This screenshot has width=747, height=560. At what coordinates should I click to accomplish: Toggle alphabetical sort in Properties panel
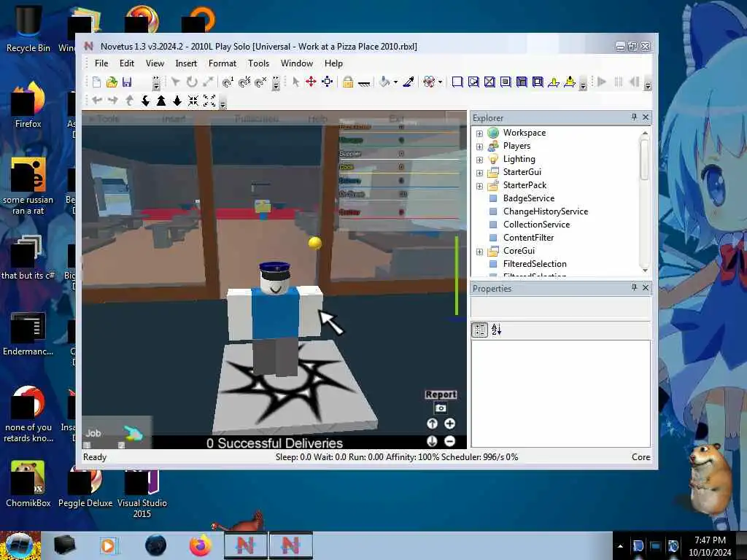pyautogui.click(x=496, y=330)
